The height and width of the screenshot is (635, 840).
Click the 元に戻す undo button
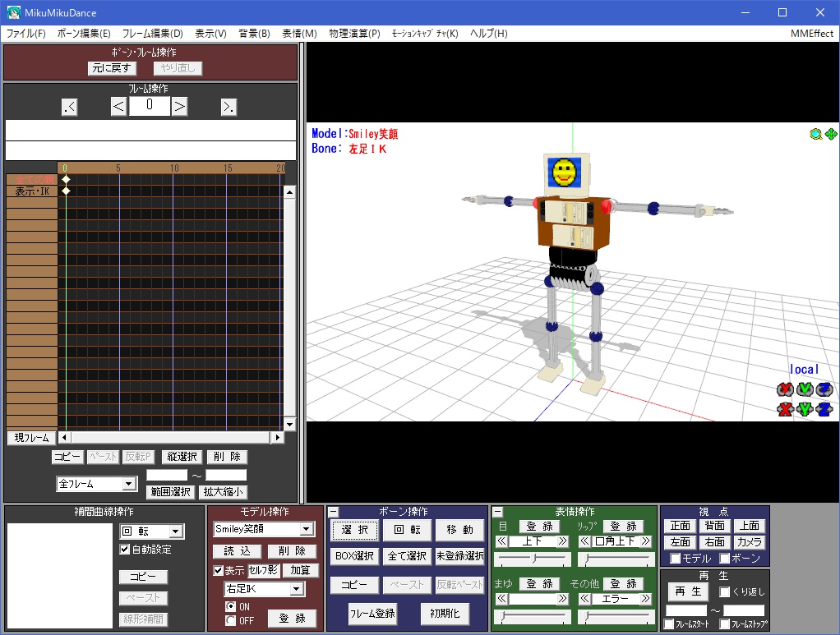(x=111, y=68)
